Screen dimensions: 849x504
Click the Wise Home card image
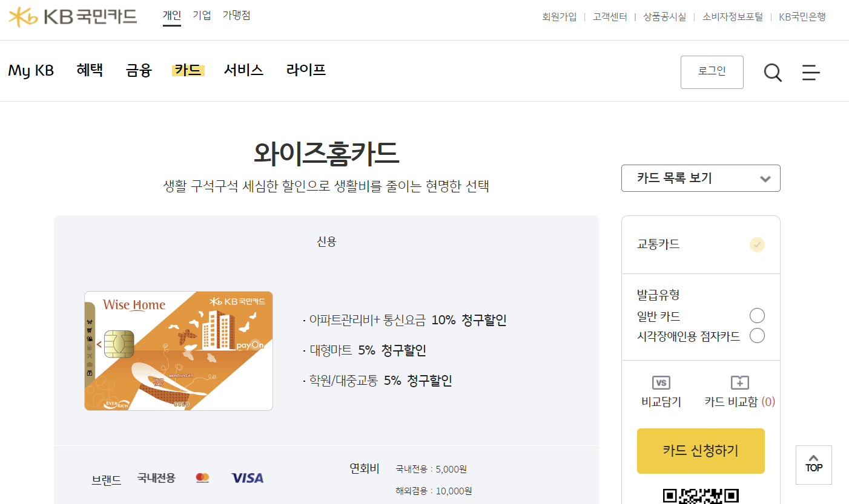179,351
